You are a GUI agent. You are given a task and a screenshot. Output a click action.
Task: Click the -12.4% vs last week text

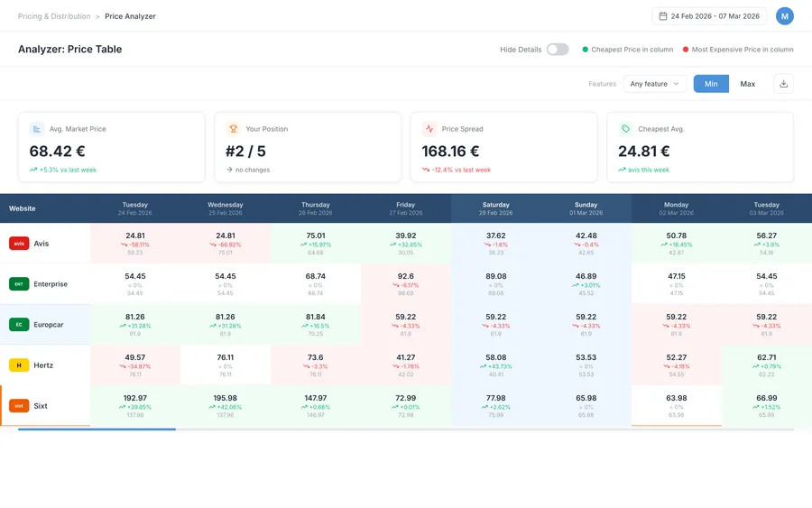[x=461, y=170]
